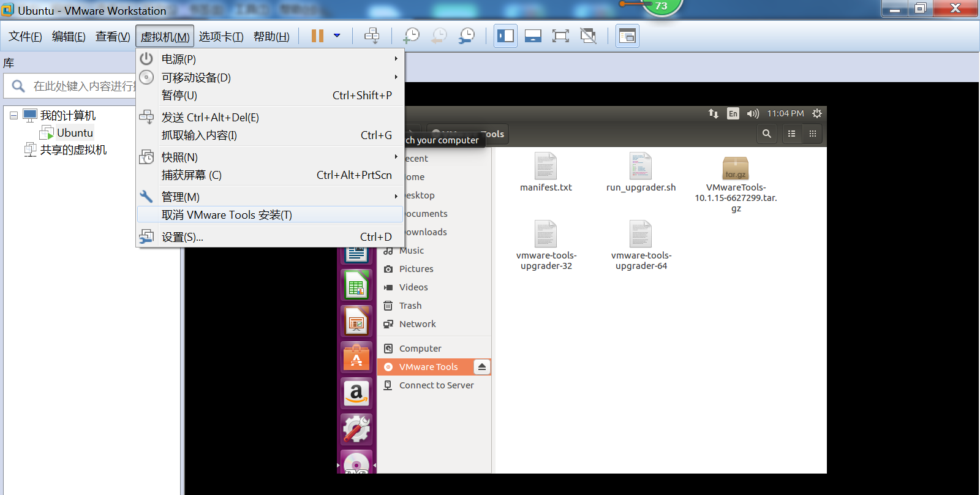Screen dimensions: 980x495
Task: Select the Ubuntu virtual machine in library
Action: (75, 133)
